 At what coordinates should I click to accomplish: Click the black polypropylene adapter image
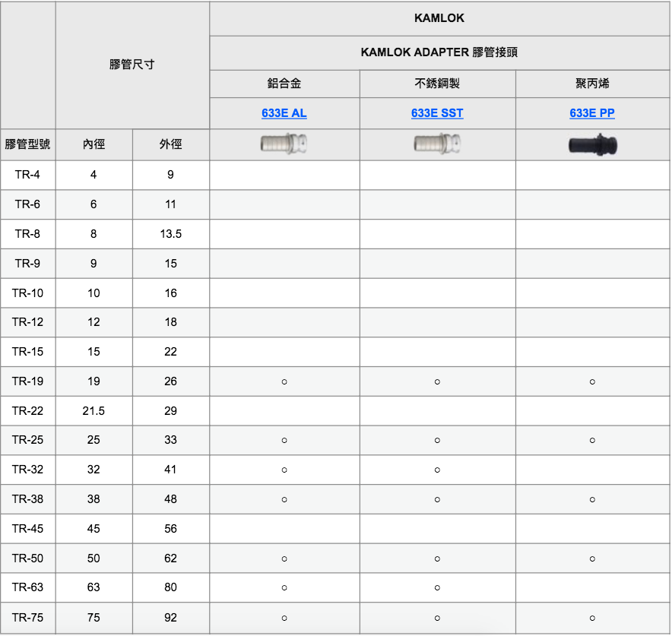click(x=592, y=144)
